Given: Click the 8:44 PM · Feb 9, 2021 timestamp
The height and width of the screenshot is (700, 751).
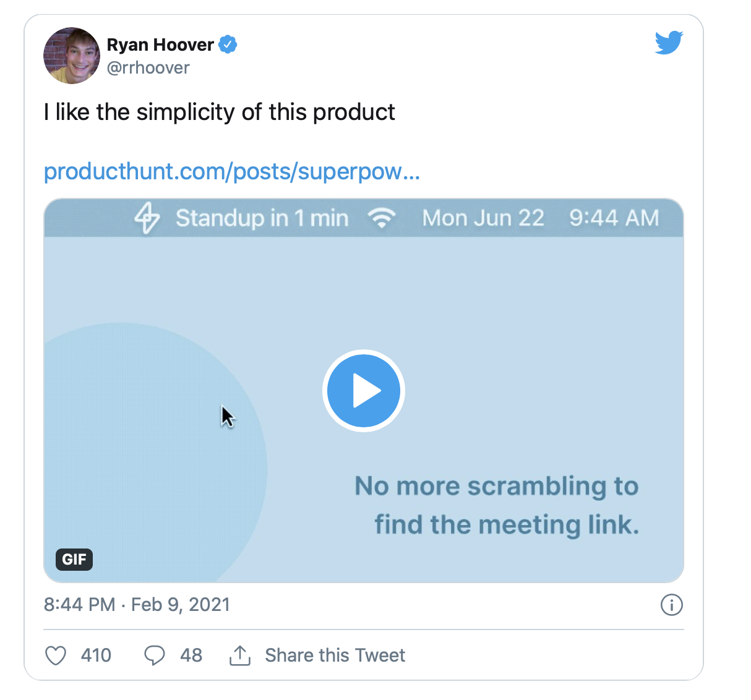Looking at the screenshot, I should coord(137,604).
